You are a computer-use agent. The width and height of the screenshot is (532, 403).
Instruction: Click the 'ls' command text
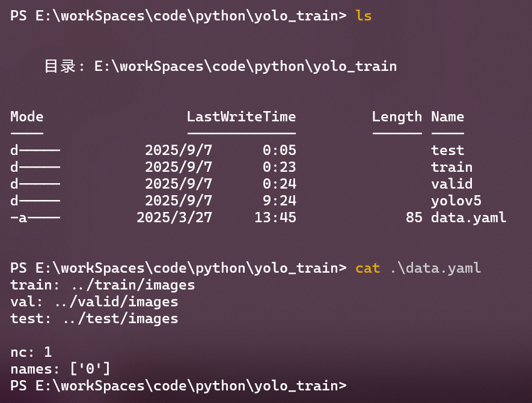pyautogui.click(x=364, y=16)
